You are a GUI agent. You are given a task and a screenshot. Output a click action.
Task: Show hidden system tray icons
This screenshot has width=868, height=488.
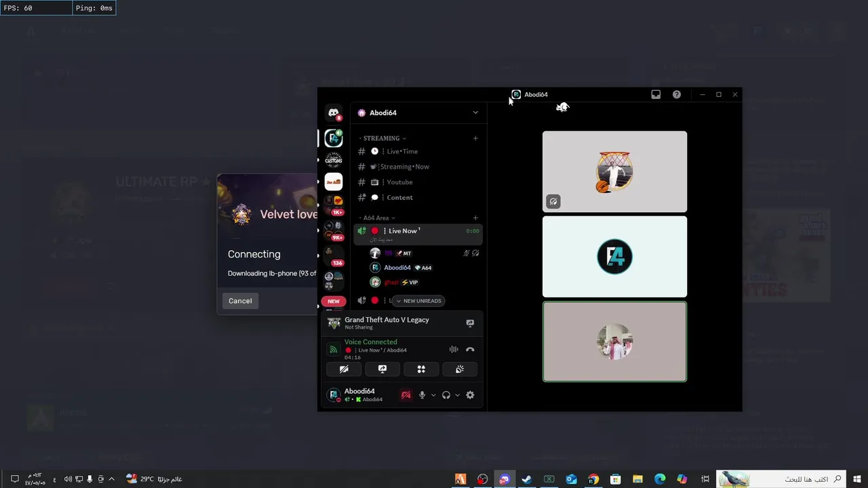click(111, 479)
